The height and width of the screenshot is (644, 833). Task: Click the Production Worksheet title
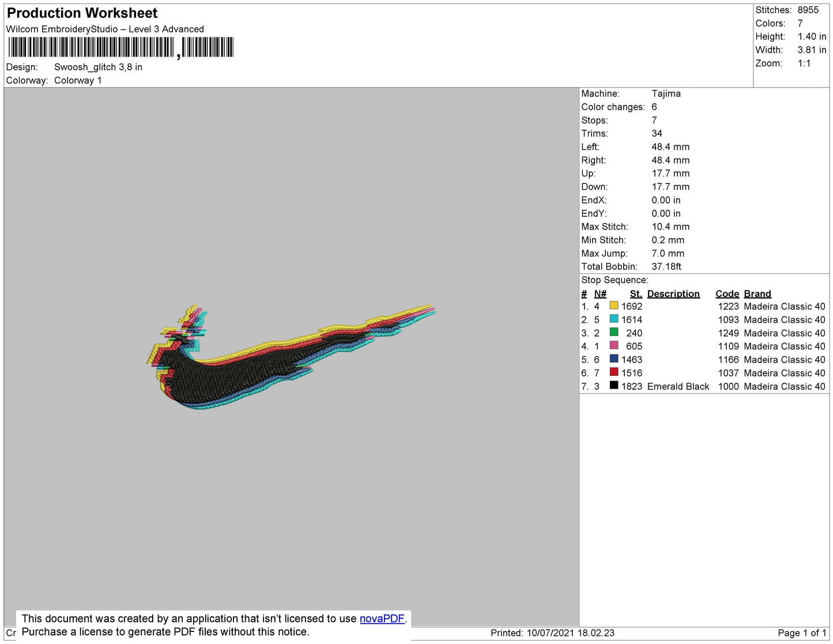click(x=82, y=13)
